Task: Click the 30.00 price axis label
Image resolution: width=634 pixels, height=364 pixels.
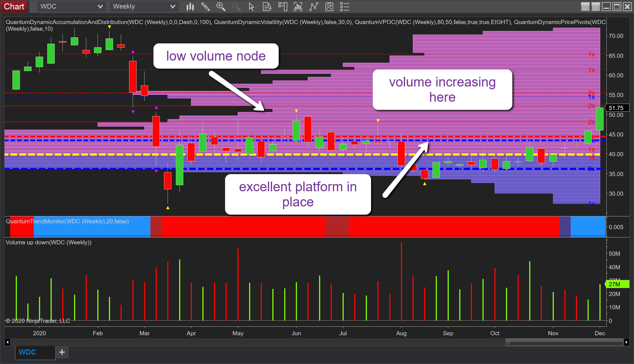Action: 616,194
